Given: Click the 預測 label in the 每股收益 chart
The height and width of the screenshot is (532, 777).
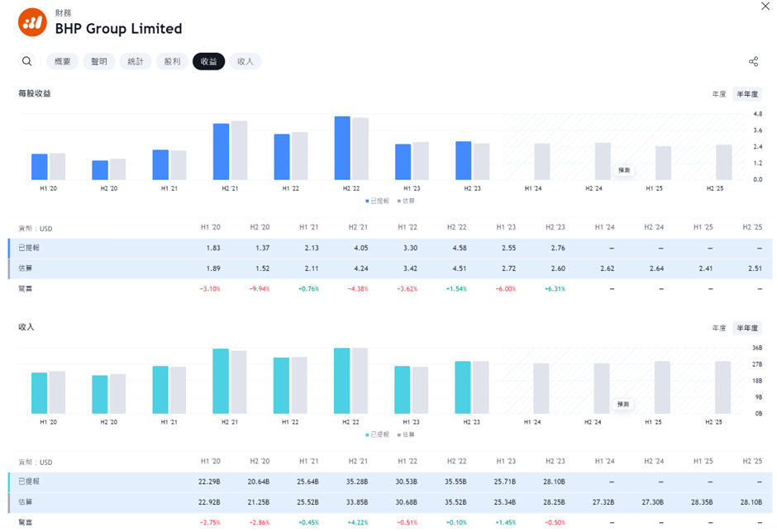Looking at the screenshot, I should [x=623, y=170].
